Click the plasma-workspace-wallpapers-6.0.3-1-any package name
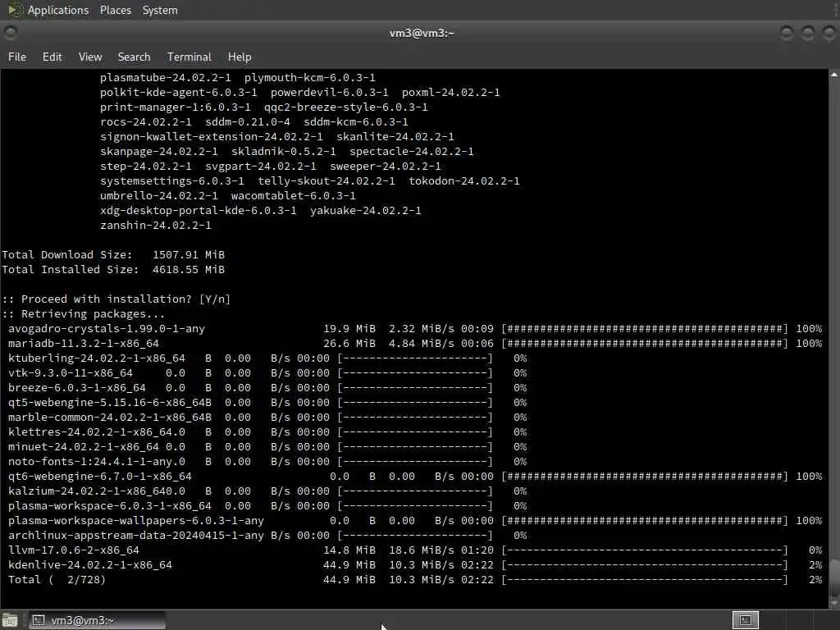 tap(136, 521)
